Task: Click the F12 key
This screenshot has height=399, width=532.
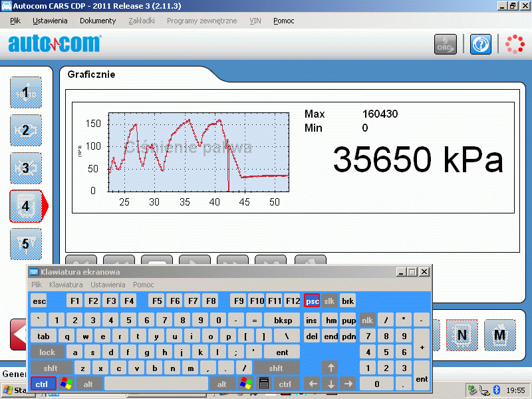Action: pyautogui.click(x=293, y=301)
